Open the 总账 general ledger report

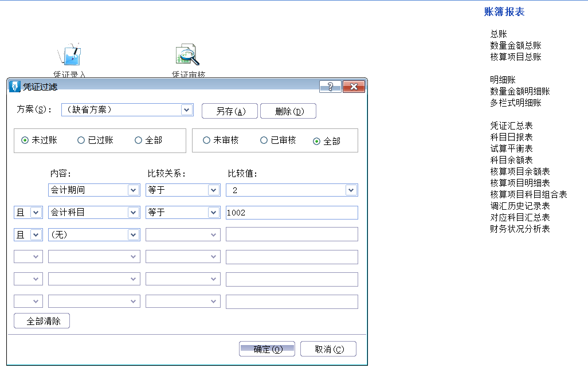tap(497, 34)
